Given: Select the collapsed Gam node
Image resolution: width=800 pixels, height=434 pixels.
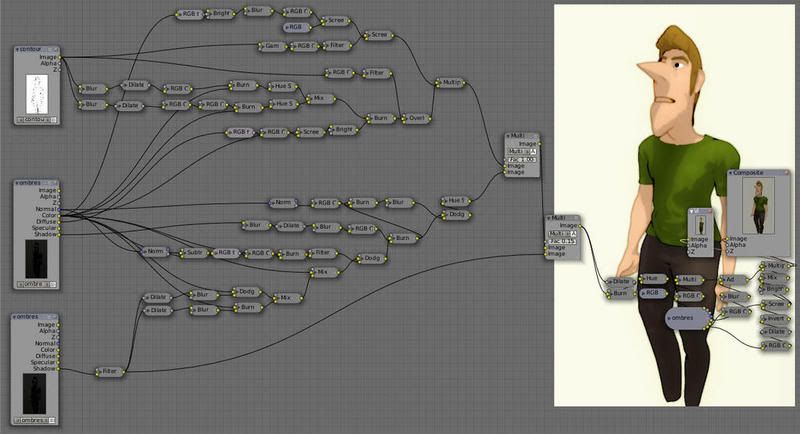Looking at the screenshot, I should tap(273, 46).
